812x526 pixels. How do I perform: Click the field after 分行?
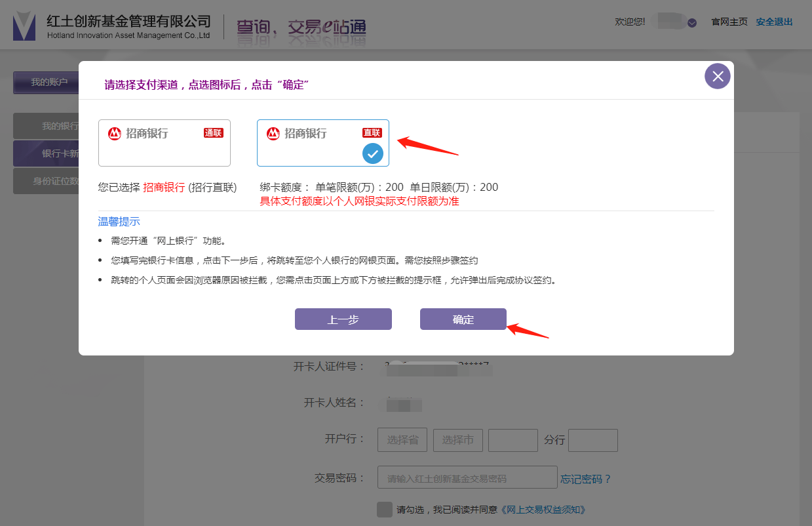coord(593,440)
